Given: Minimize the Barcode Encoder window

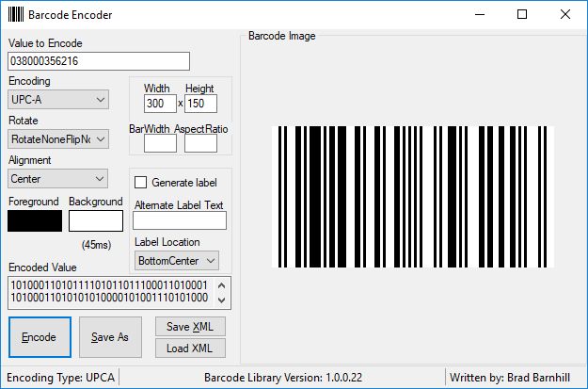Looking at the screenshot, I should click(x=480, y=15).
